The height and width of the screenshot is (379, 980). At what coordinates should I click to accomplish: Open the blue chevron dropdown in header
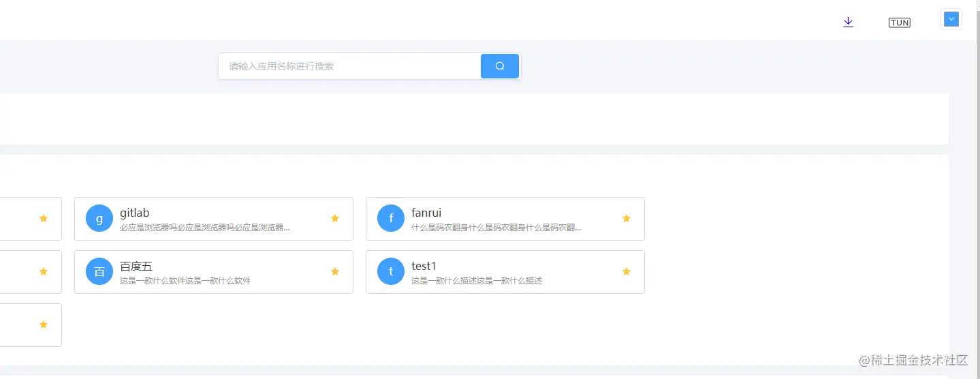click(951, 19)
